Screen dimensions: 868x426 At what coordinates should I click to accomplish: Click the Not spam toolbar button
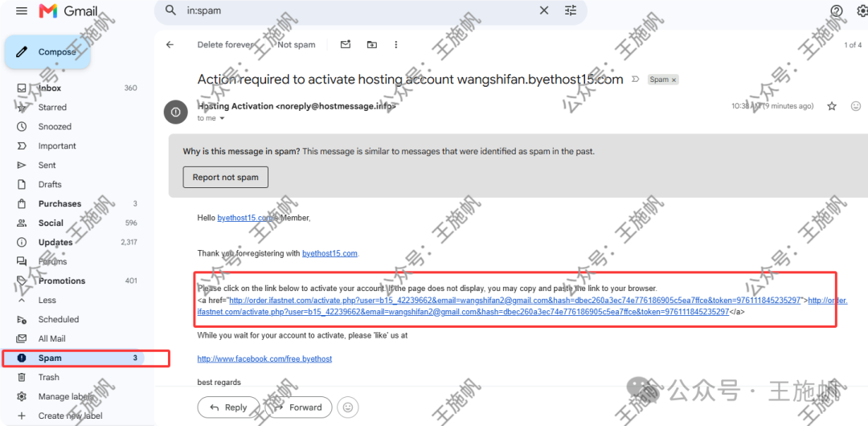296,45
